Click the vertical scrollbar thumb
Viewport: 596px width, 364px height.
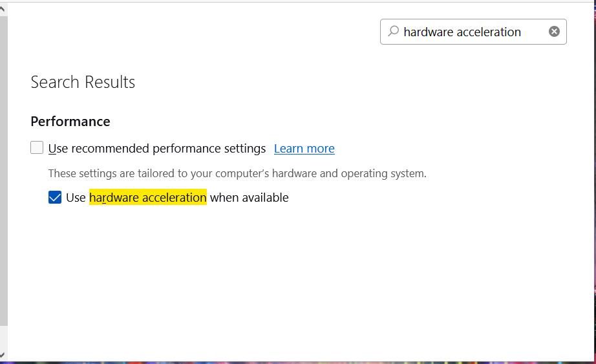point(3,168)
